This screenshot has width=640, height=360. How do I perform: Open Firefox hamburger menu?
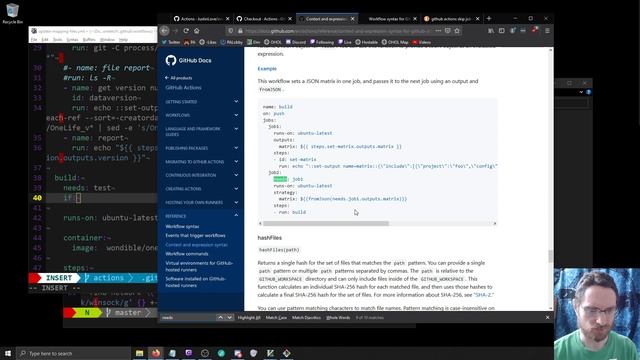[547, 31]
